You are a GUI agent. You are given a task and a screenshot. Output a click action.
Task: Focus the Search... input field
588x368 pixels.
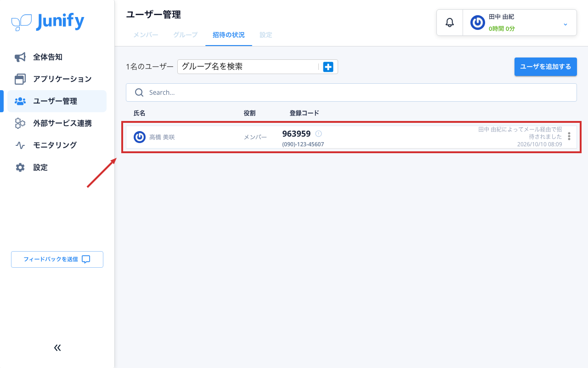(x=351, y=92)
